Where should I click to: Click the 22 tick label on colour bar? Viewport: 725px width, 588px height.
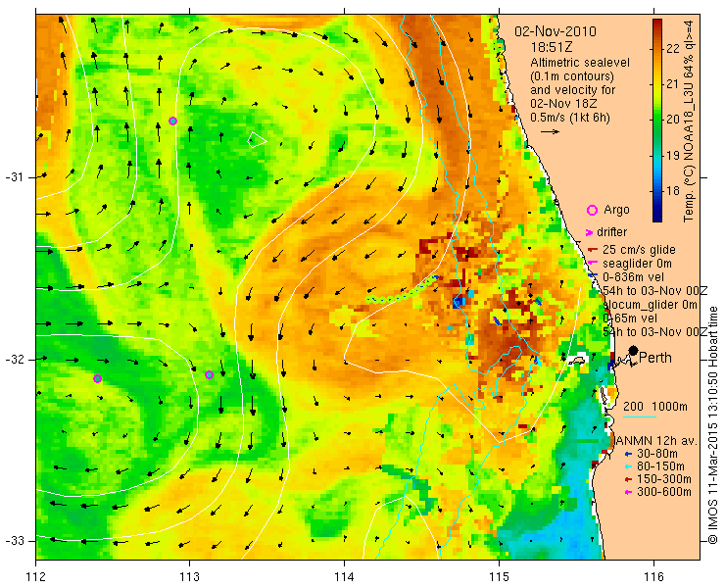[673, 48]
